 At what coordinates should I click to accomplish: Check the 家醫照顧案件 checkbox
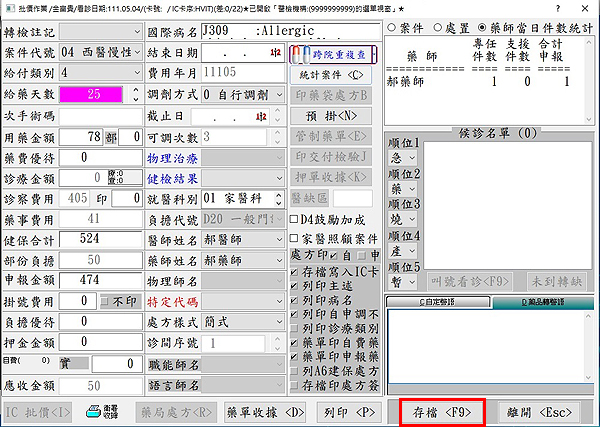(294, 238)
